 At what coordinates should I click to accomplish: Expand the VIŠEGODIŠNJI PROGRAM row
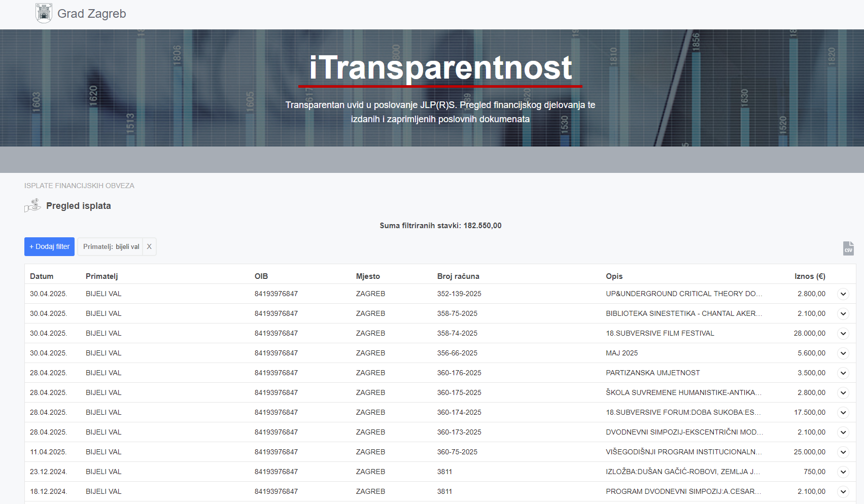(843, 452)
